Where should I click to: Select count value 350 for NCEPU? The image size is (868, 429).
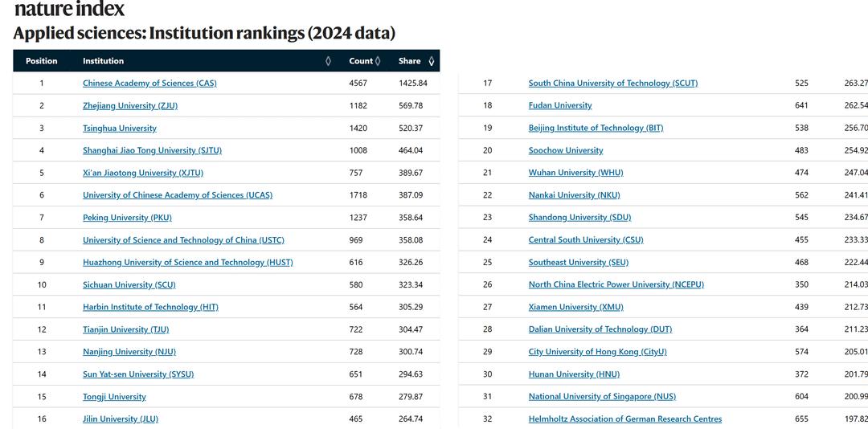[x=801, y=284]
